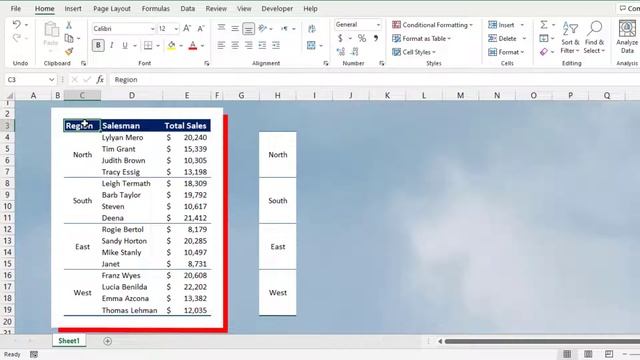The height and width of the screenshot is (360, 640).
Task: Expand Conditional Formatting menu
Action: click(432, 25)
